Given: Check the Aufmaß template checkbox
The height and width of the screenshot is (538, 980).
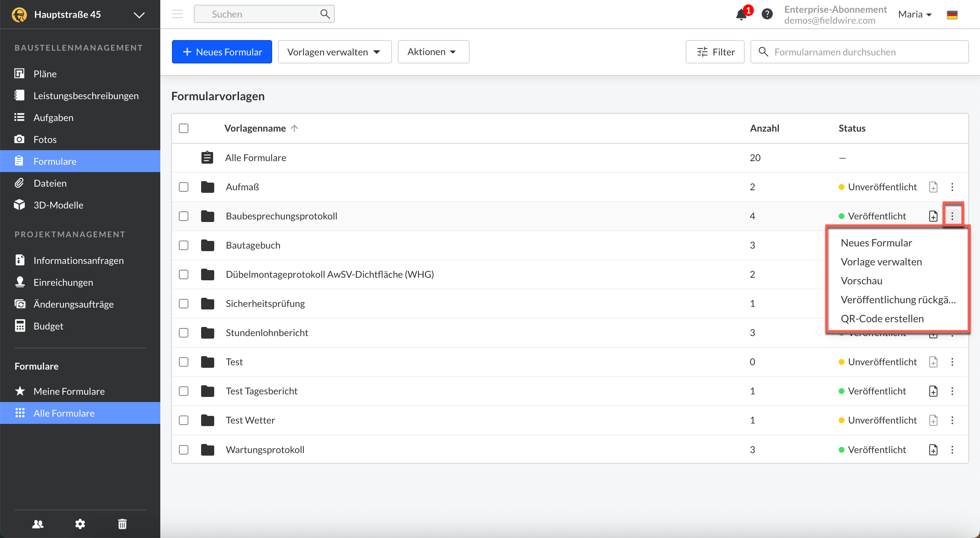Looking at the screenshot, I should [x=184, y=187].
